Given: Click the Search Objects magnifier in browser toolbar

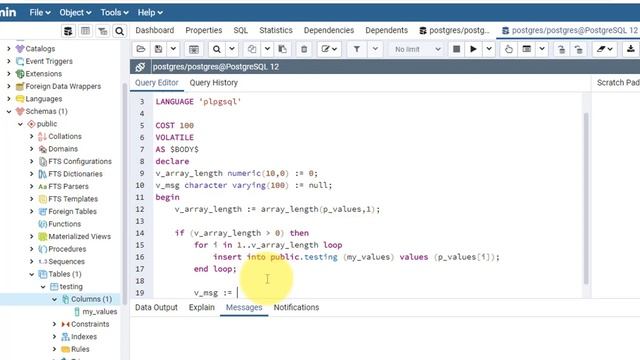Looking at the screenshot, I should (x=120, y=31).
